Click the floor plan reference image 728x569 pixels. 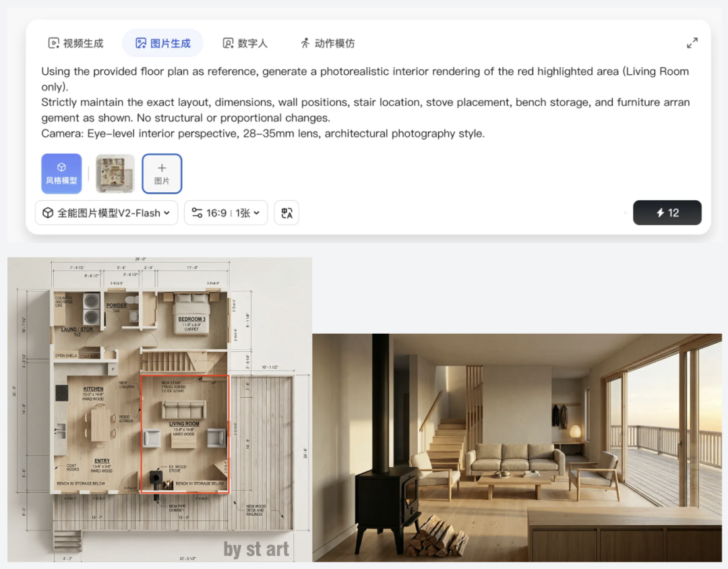[x=160, y=410]
